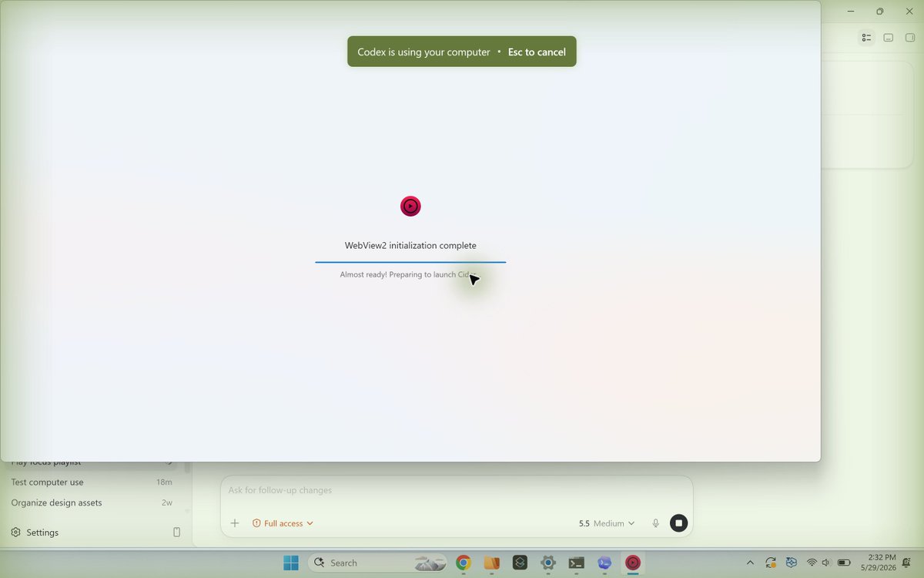Open the '5.5 Medium' model dropdown
The width and height of the screenshot is (924, 578).
pyautogui.click(x=607, y=523)
